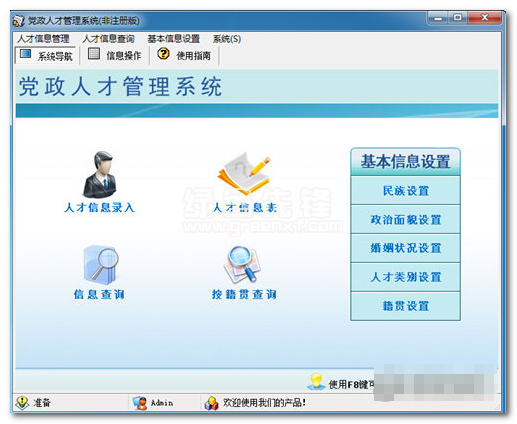Viewport: 517px width, 424px height.
Task: Select the 系统导航 toolbar icon
Action: point(26,54)
